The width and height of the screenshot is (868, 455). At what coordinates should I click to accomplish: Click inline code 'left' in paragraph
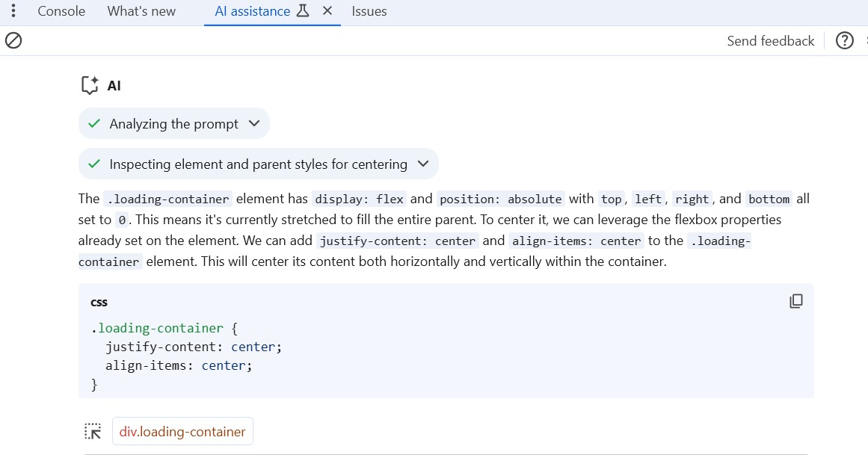[x=648, y=199]
